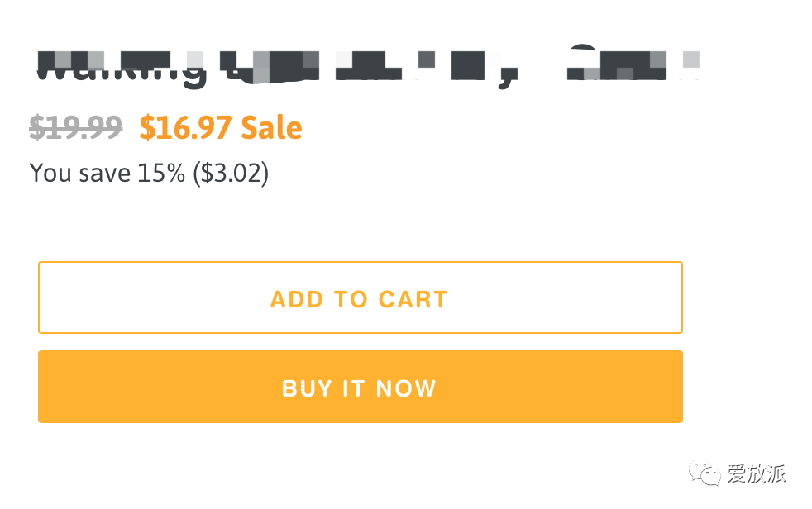The width and height of the screenshot is (812, 509).
Task: Click the WeChat logo in the watermark
Action: pos(708,473)
